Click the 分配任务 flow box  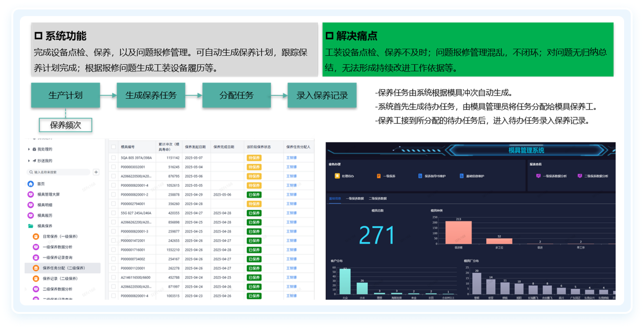(236, 95)
